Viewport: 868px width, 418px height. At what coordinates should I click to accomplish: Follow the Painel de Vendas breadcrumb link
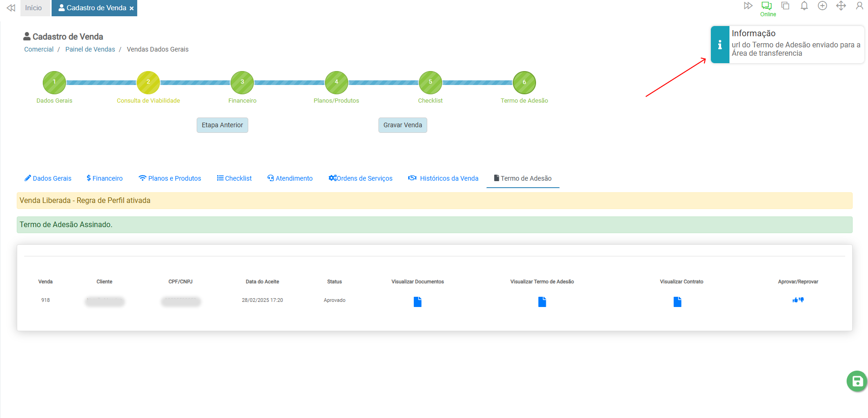(90, 49)
